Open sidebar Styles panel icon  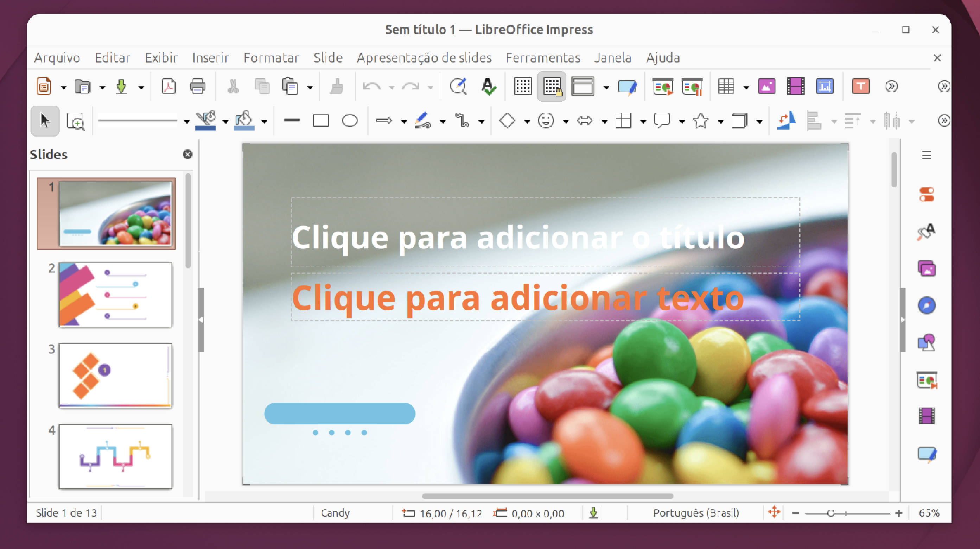tap(926, 232)
